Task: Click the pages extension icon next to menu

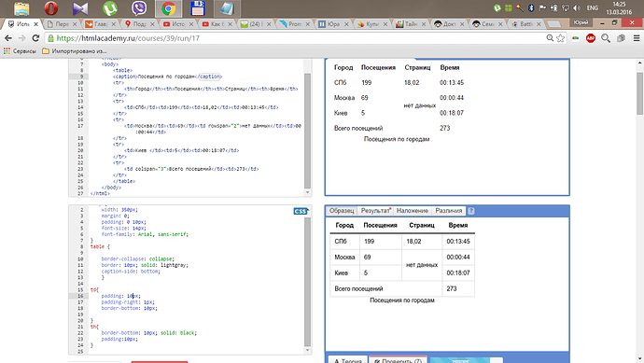Action: coord(621,38)
